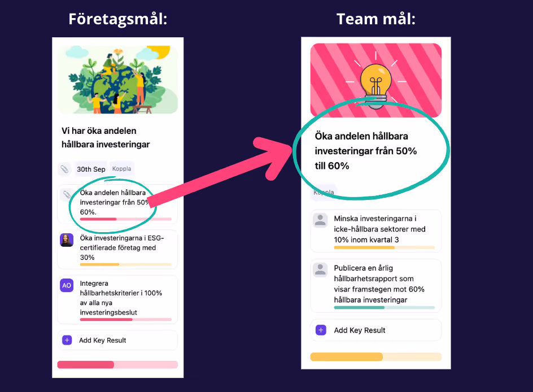Click the woman avatar on ESG key result

point(67,240)
